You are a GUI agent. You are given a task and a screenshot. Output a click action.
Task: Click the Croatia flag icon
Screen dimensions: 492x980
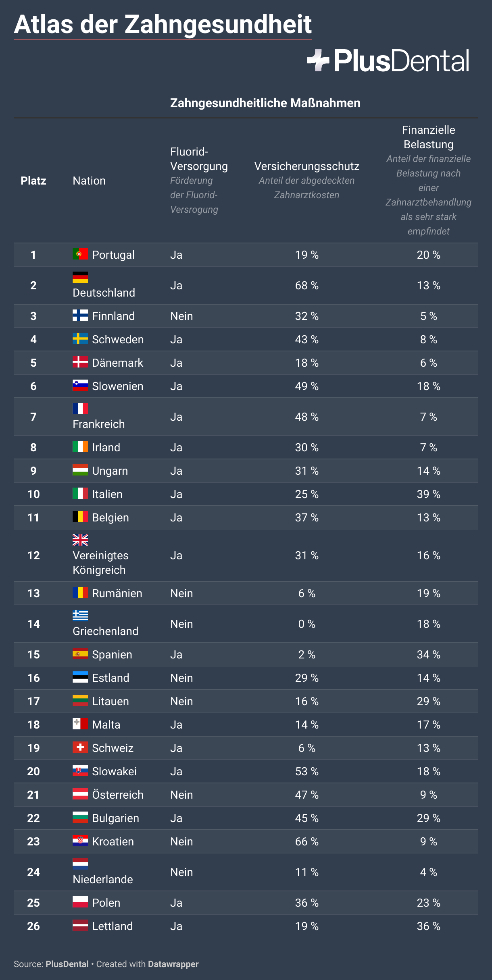coord(80,841)
